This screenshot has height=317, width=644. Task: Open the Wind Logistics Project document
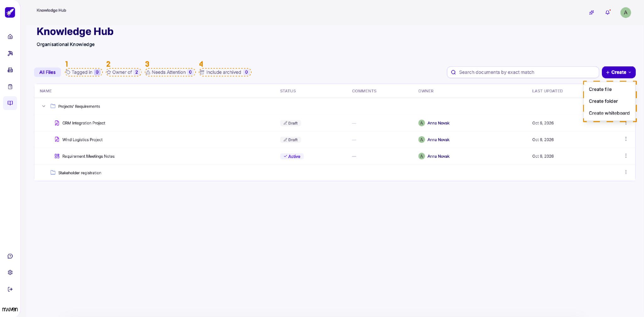point(82,140)
